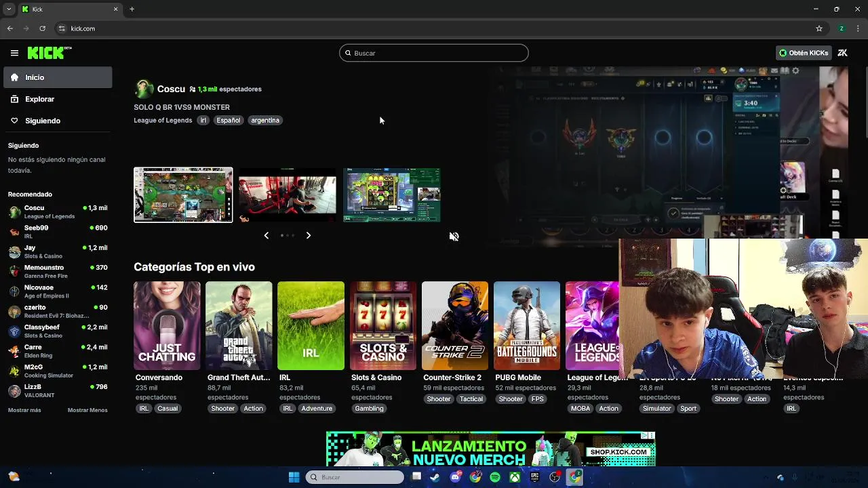Click the ZK profile avatar icon
This screenshot has width=868, height=488.
coord(842,53)
